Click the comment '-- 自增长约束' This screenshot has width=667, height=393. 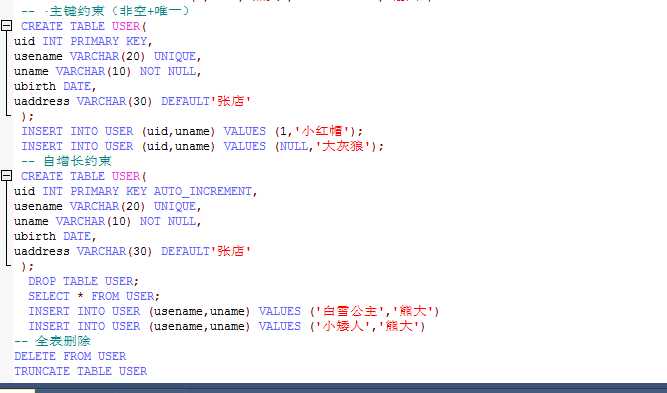[x=66, y=161]
